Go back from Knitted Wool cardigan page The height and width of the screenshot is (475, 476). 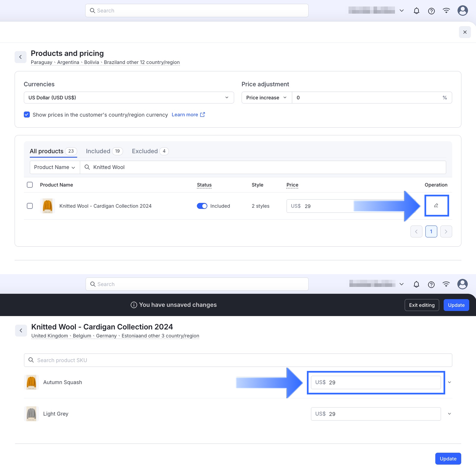tap(21, 331)
